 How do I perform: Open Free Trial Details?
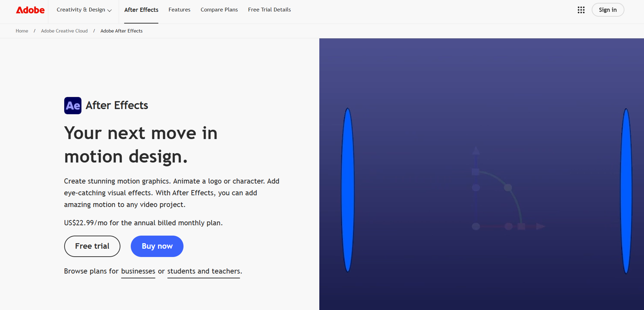pyautogui.click(x=269, y=10)
